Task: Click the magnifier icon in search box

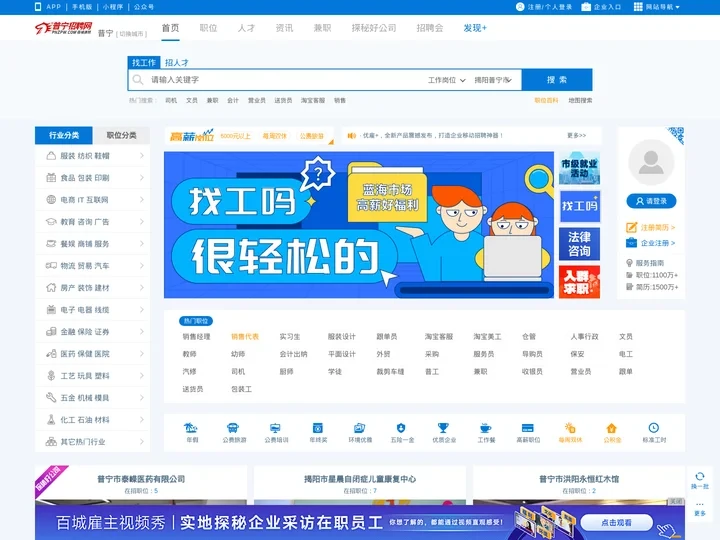Action: tap(138, 80)
